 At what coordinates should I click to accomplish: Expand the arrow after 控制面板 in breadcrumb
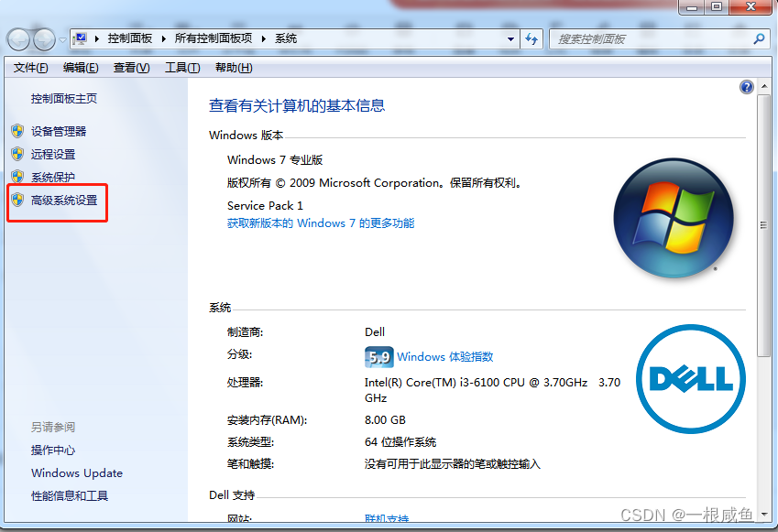(163, 38)
